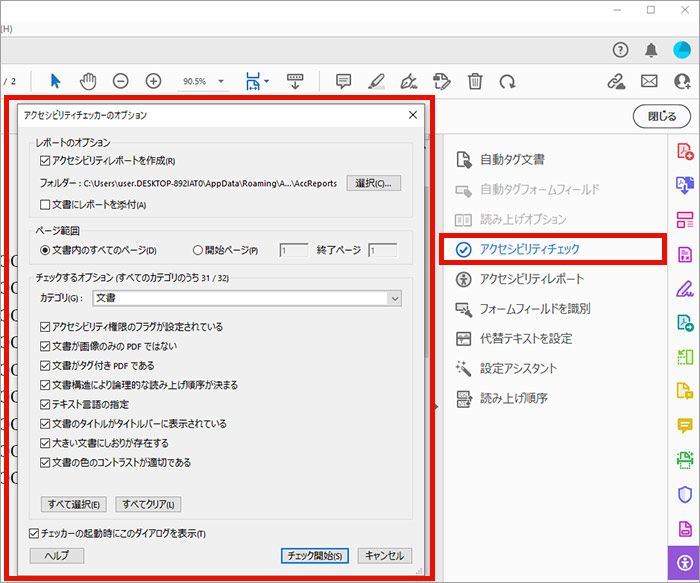Viewport: 700px width, 583px height.
Task: Open the sign document tool
Action: pyautogui.click(x=409, y=81)
